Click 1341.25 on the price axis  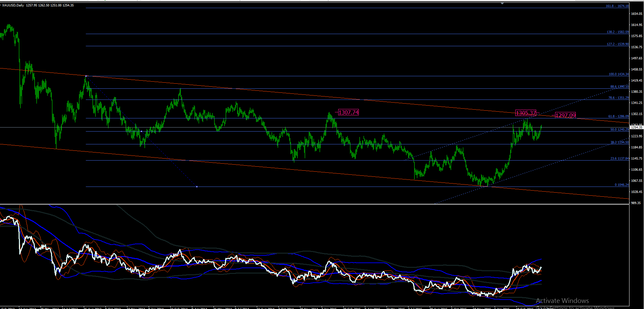[x=637, y=103]
